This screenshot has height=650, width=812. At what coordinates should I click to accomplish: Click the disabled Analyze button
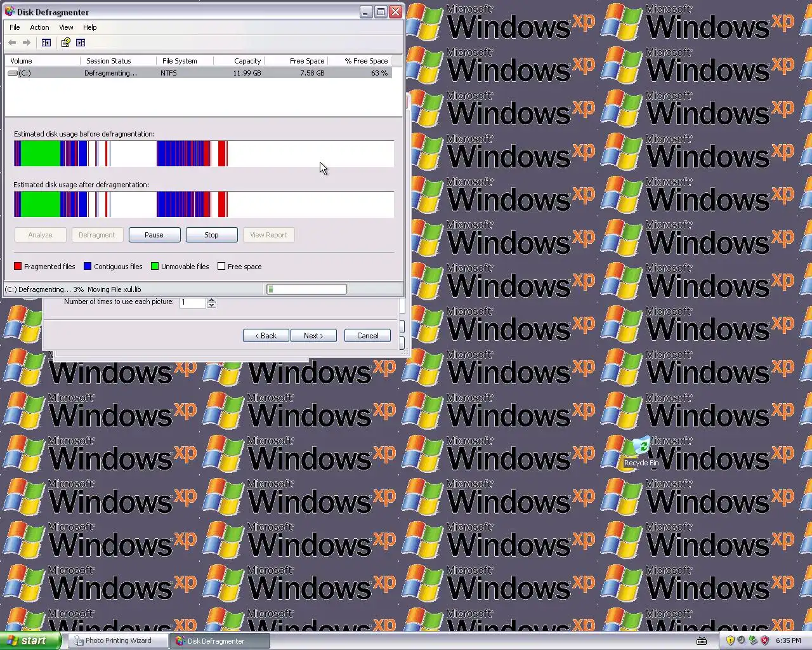coord(40,235)
